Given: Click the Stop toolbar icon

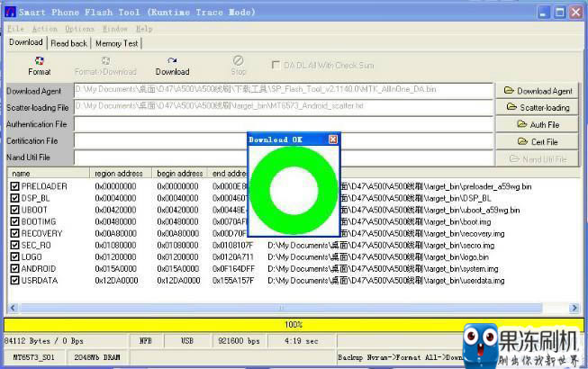Looking at the screenshot, I should [x=238, y=65].
